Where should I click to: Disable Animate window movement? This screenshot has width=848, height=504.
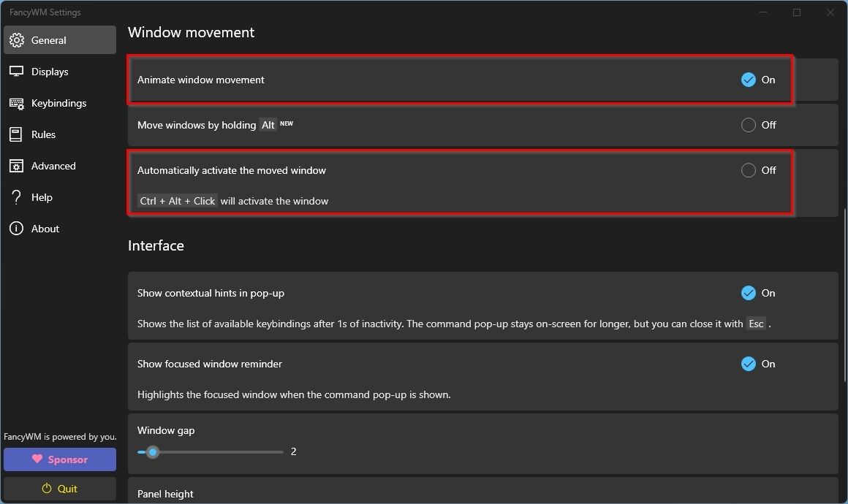pos(749,80)
